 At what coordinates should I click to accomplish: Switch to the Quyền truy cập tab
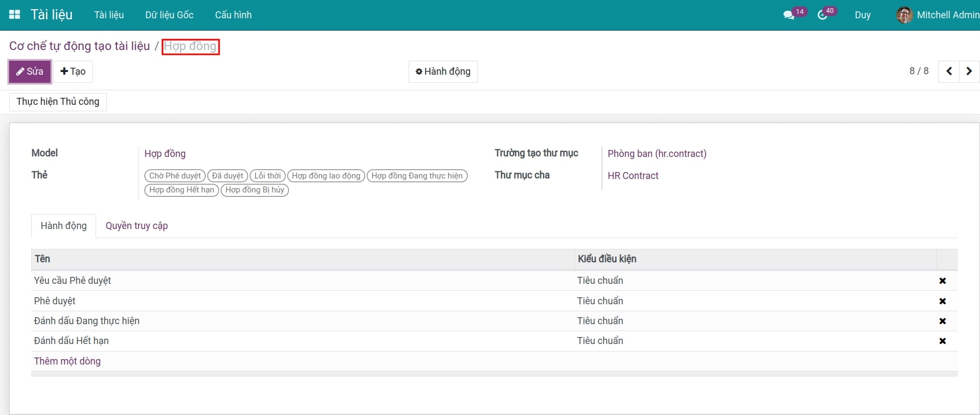136,226
